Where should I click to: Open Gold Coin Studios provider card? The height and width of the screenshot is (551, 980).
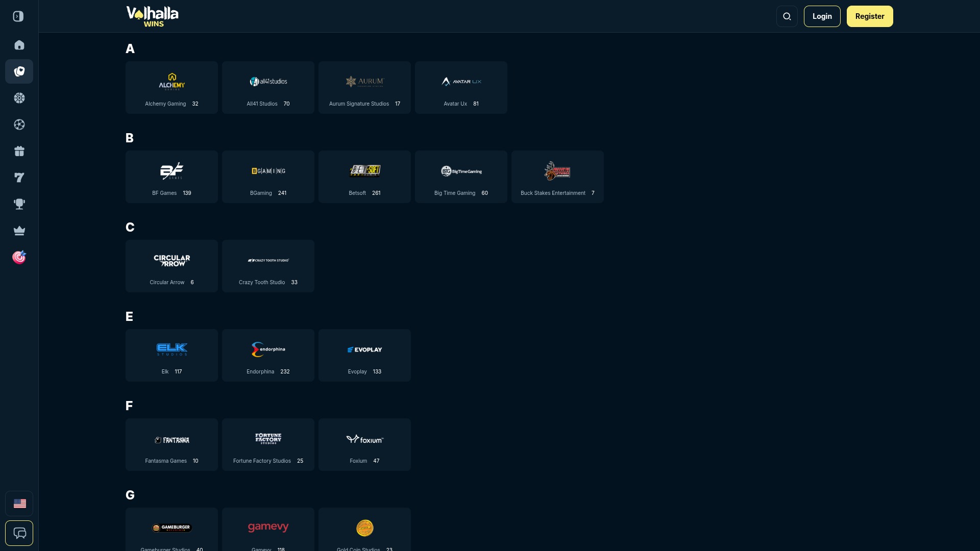[364, 529]
